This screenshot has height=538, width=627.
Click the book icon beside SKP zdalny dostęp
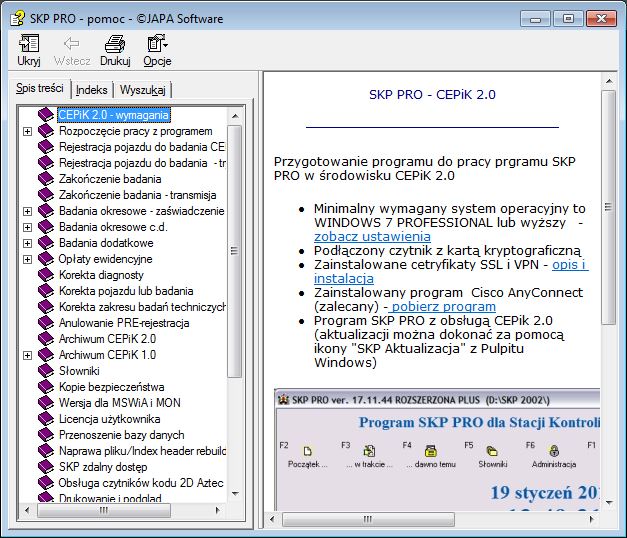click(46, 467)
